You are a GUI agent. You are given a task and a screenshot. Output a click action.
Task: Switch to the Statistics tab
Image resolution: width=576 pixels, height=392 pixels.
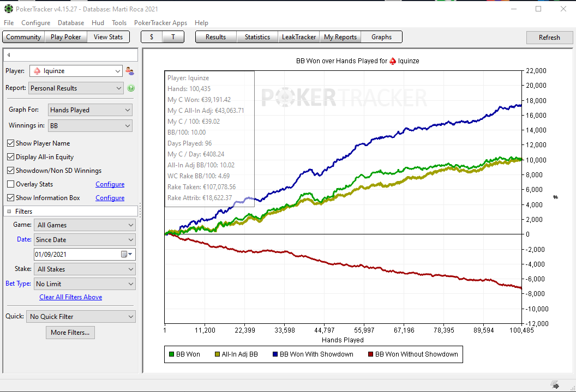[x=257, y=37]
